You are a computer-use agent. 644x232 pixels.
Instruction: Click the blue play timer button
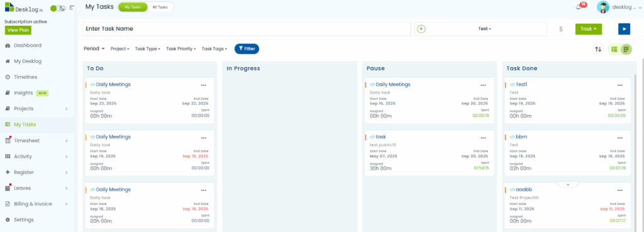pos(624,29)
